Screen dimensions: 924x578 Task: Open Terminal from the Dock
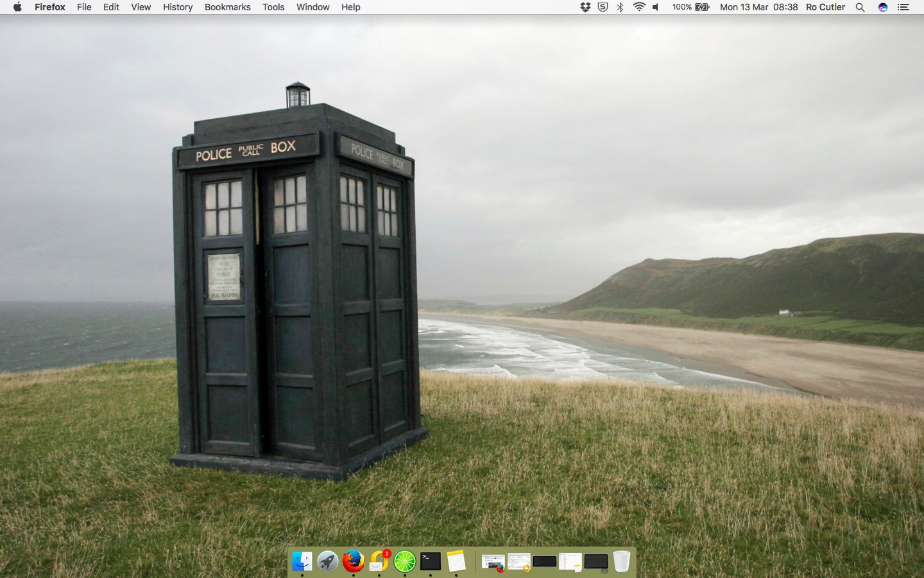431,561
